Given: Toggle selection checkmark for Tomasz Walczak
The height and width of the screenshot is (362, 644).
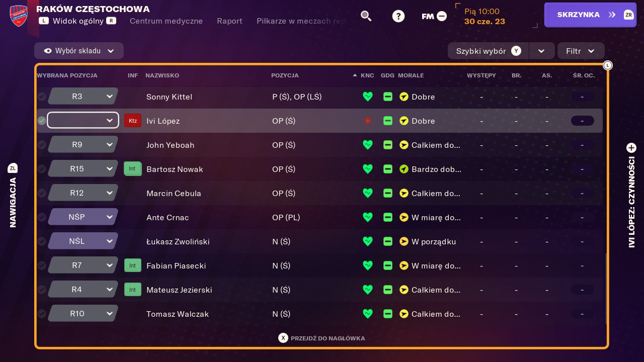Looking at the screenshot, I should [x=42, y=314].
